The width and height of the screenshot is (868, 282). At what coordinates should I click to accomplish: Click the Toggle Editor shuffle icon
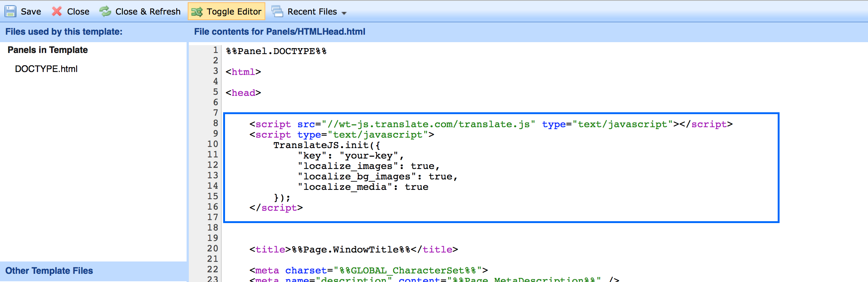click(x=197, y=12)
